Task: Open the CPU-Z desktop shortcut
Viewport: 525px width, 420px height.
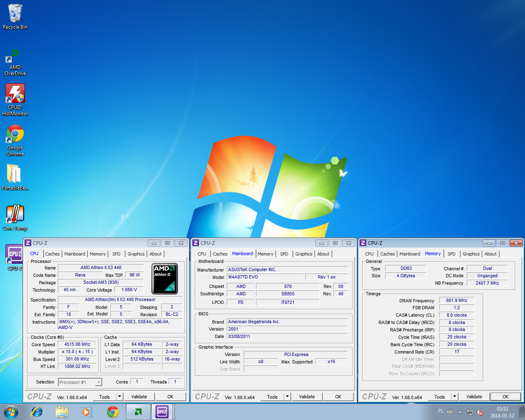Action: click(x=15, y=258)
